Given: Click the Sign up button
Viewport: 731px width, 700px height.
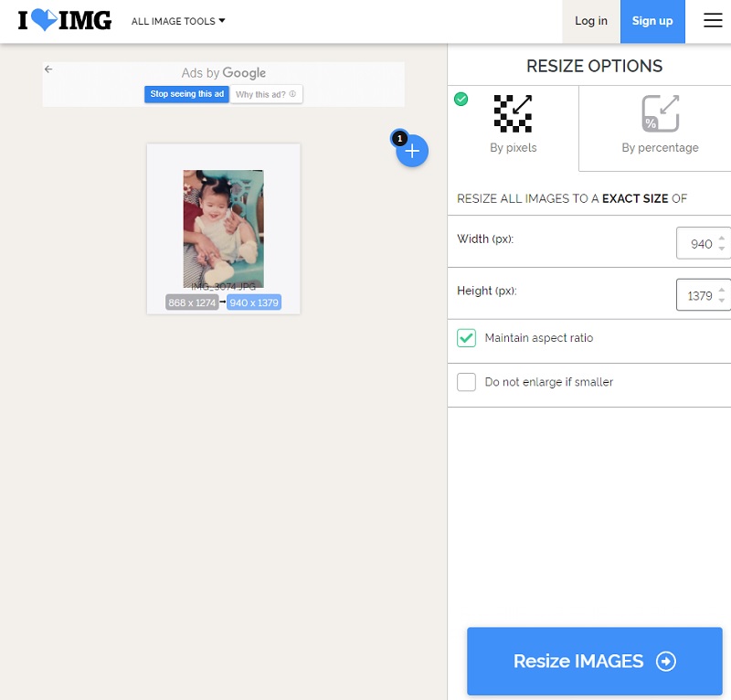Looking at the screenshot, I should point(652,21).
